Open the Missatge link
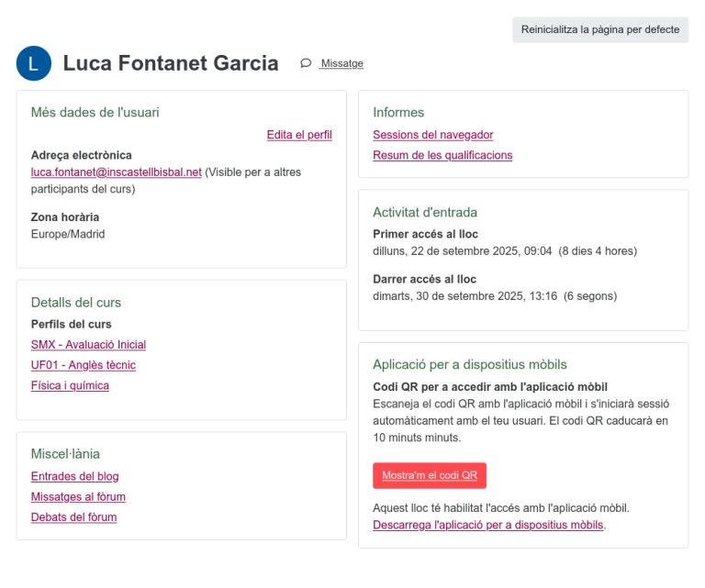Image resolution: width=705 pixels, height=588 pixels. pos(341,63)
